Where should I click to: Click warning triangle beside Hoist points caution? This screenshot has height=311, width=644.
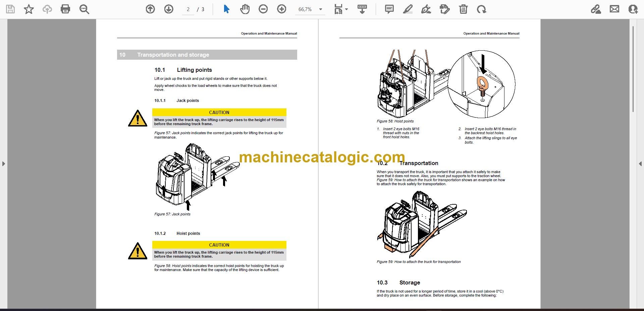pos(138,251)
